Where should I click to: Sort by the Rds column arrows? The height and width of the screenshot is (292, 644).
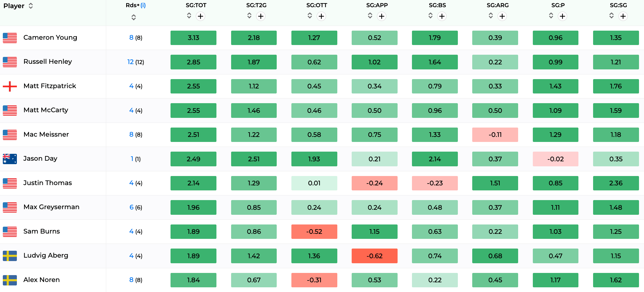134,18
